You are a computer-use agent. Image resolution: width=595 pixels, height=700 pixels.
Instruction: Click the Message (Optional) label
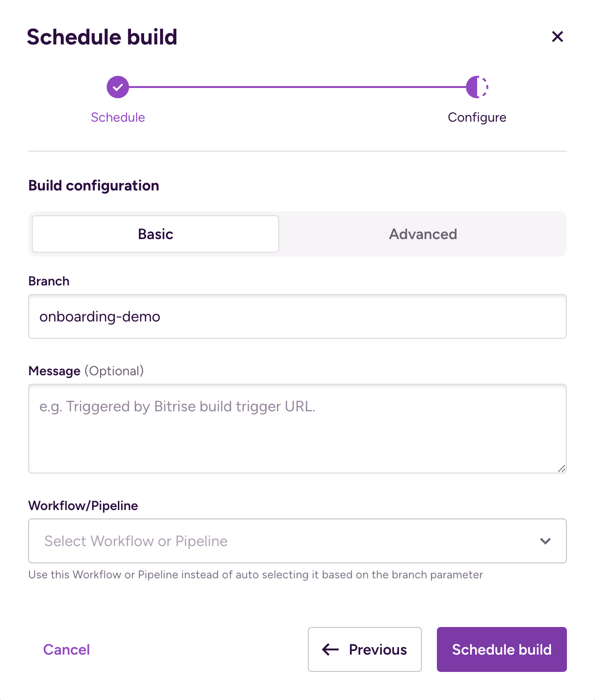pos(86,371)
